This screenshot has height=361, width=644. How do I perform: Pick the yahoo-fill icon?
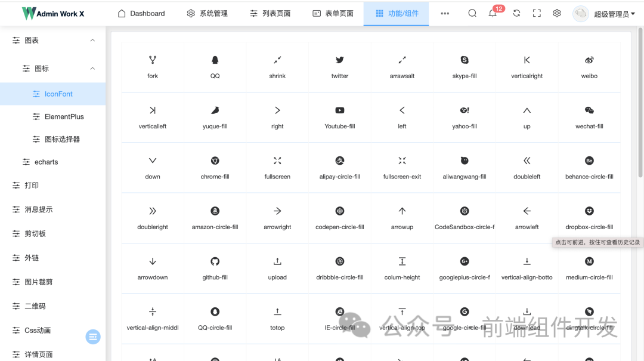point(465,110)
